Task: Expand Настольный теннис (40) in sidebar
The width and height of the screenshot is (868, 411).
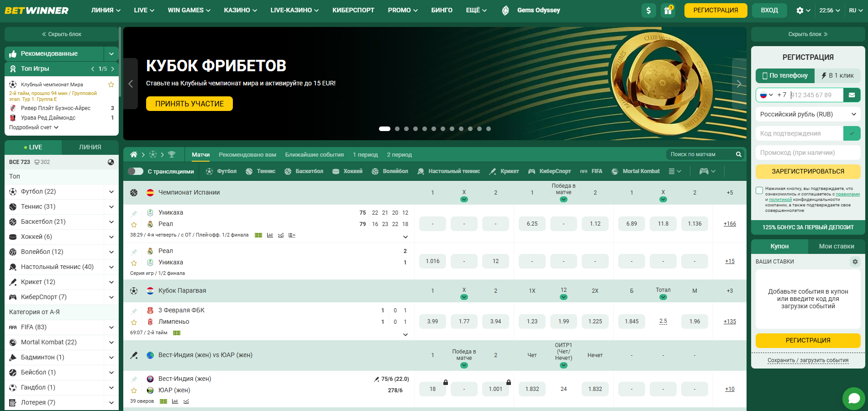Action: [x=111, y=267]
